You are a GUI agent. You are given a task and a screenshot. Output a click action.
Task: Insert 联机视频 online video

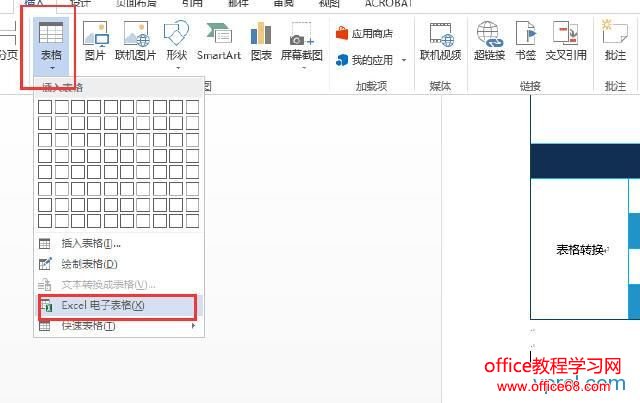click(x=441, y=41)
